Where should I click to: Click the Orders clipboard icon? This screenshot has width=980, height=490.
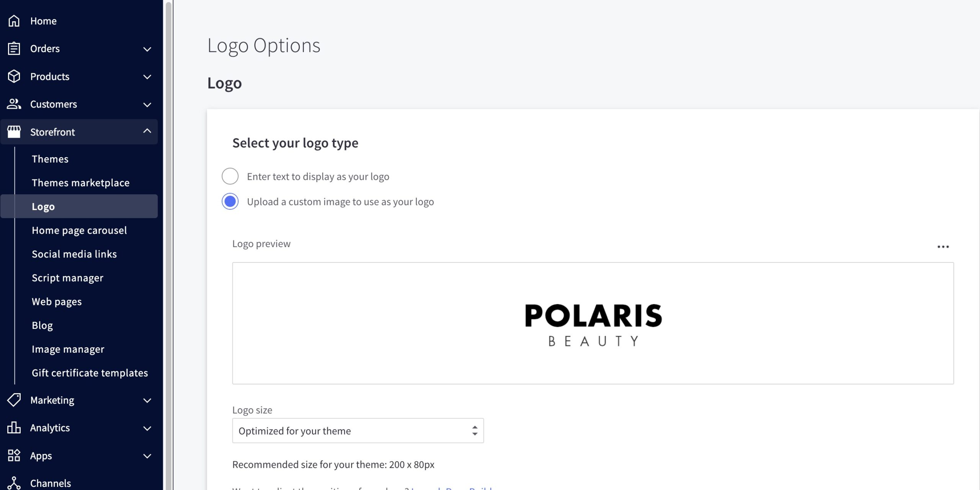point(14,49)
